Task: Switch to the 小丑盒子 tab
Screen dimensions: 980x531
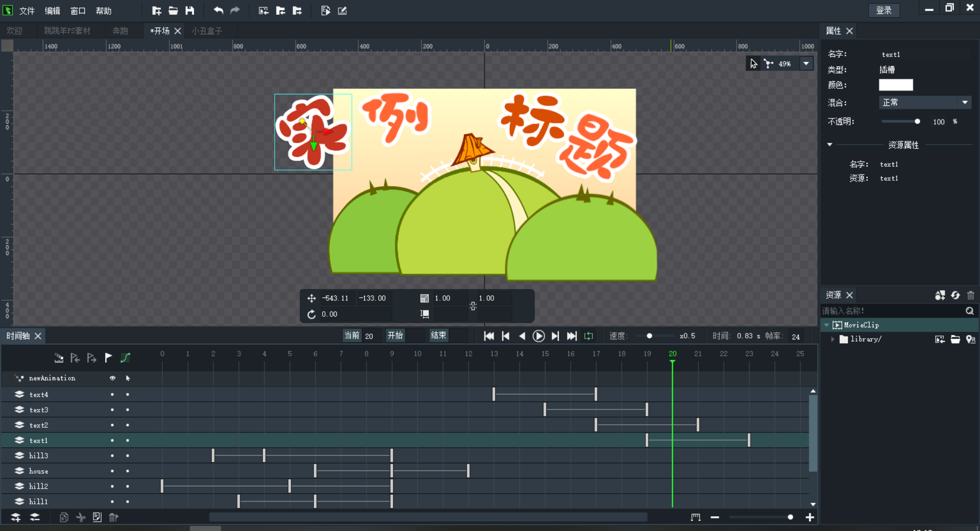Action: point(207,31)
